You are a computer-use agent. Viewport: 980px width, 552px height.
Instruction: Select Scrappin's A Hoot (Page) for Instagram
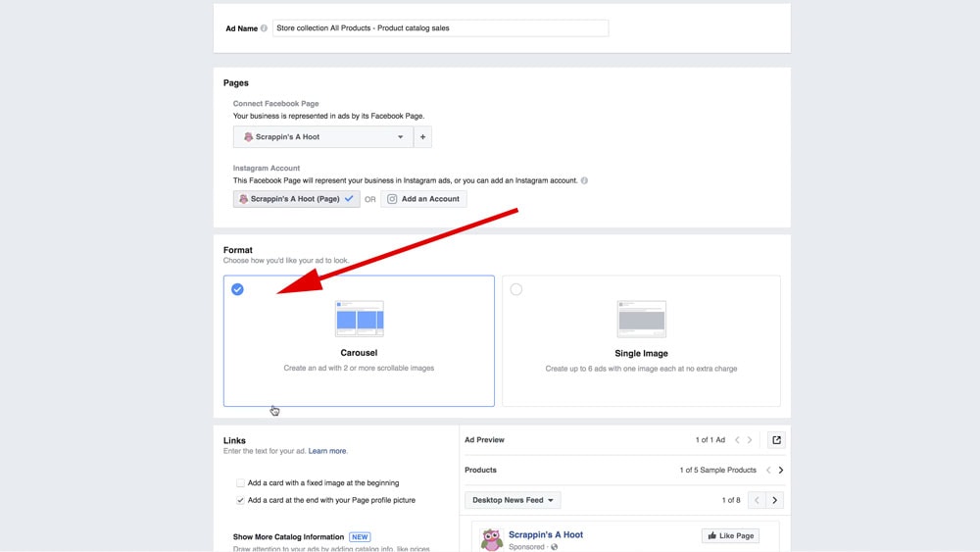tap(296, 199)
